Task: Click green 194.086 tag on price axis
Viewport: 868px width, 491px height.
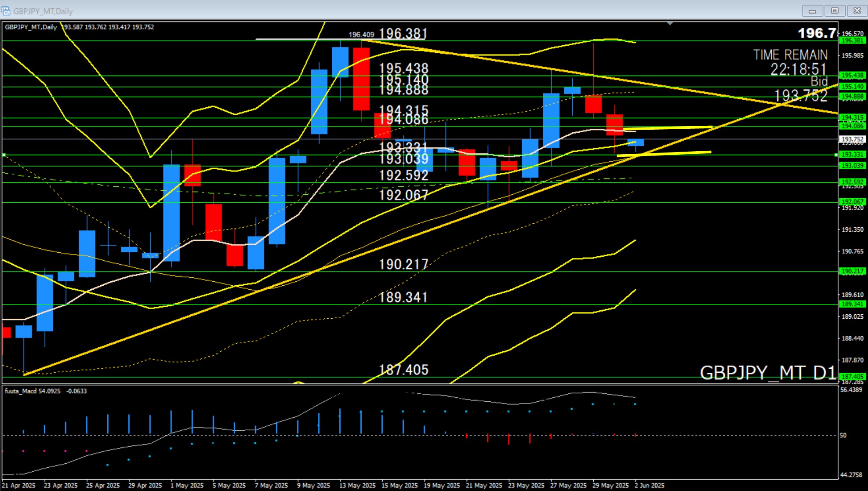Action: click(852, 126)
